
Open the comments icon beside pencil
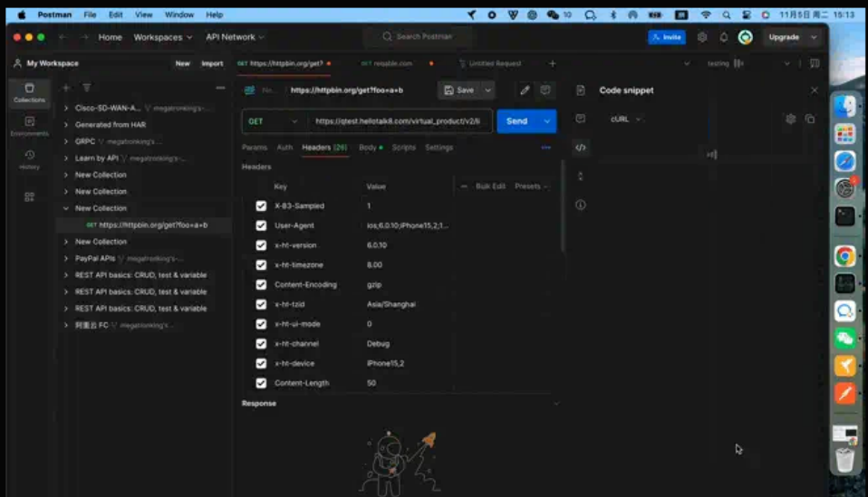click(545, 91)
